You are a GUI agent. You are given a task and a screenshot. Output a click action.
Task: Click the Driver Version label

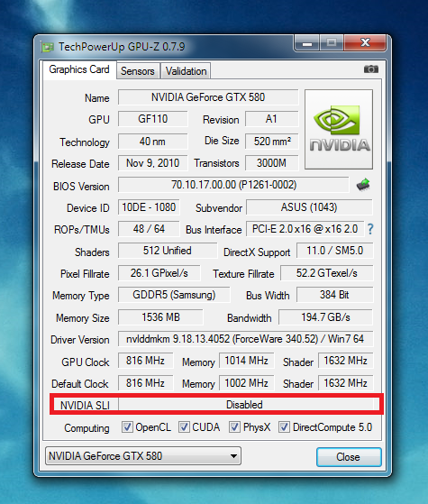point(80,340)
